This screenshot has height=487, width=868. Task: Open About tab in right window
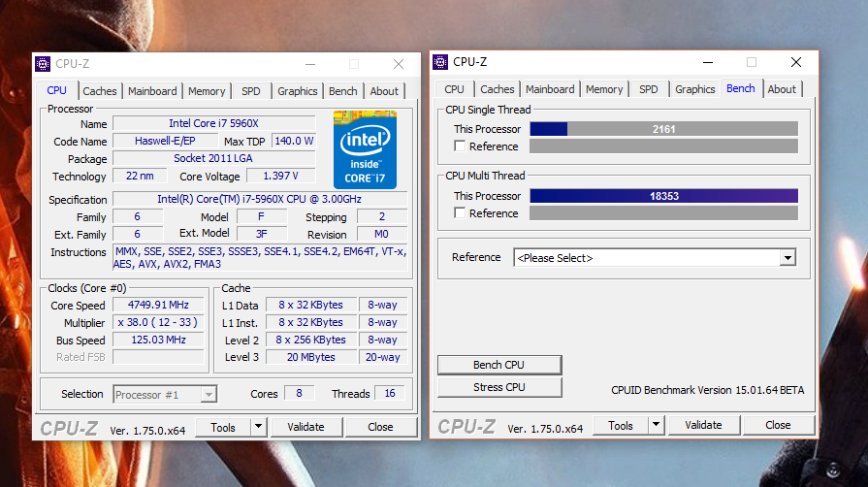pos(782,89)
